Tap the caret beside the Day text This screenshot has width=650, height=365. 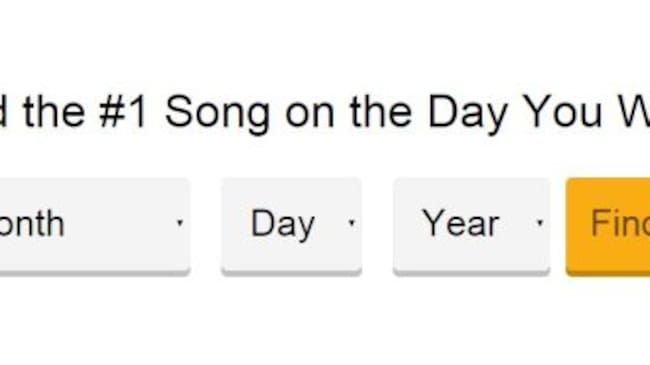point(352,223)
